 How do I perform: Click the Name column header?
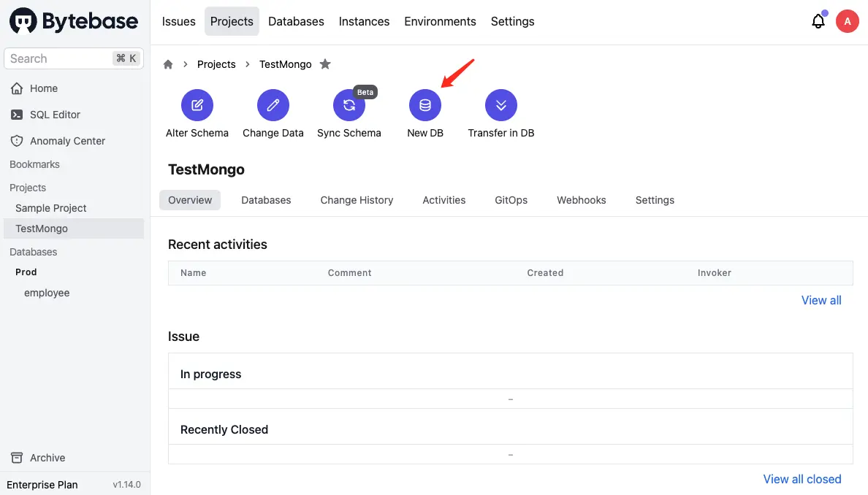tap(193, 273)
